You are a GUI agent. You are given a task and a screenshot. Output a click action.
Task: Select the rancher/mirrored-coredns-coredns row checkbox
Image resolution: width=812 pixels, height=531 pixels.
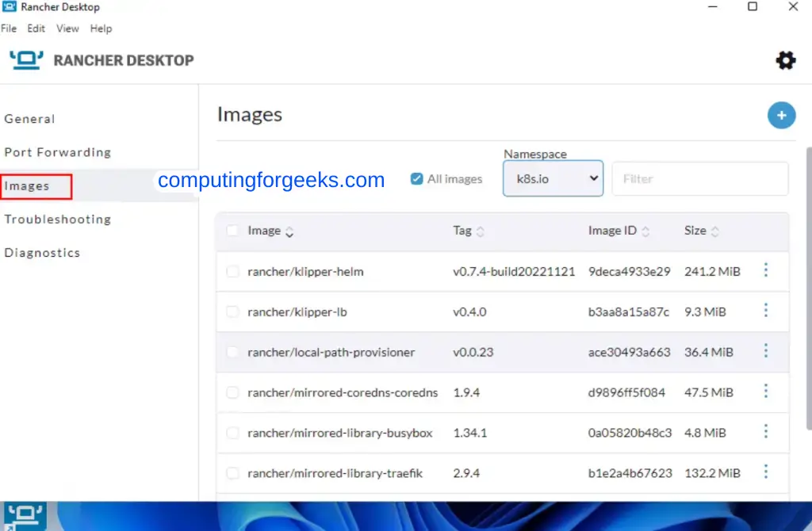(232, 393)
